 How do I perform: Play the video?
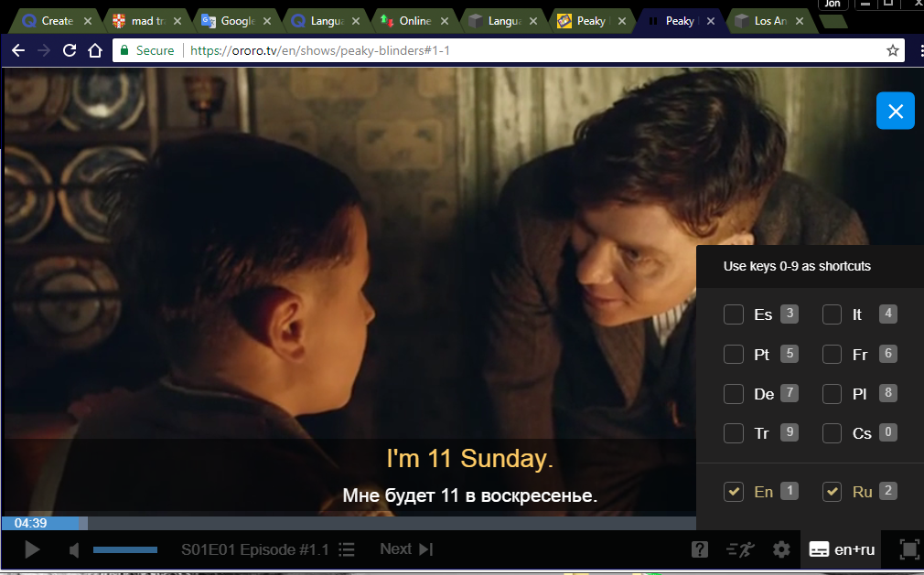click(32, 549)
